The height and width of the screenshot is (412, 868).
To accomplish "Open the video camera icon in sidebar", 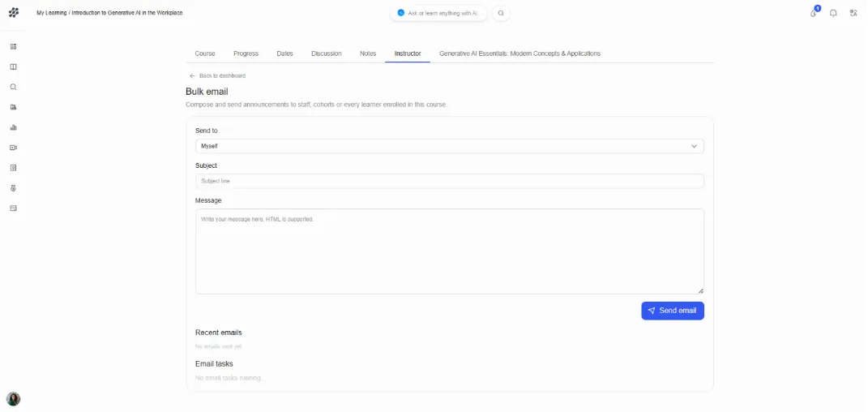I will [14, 148].
